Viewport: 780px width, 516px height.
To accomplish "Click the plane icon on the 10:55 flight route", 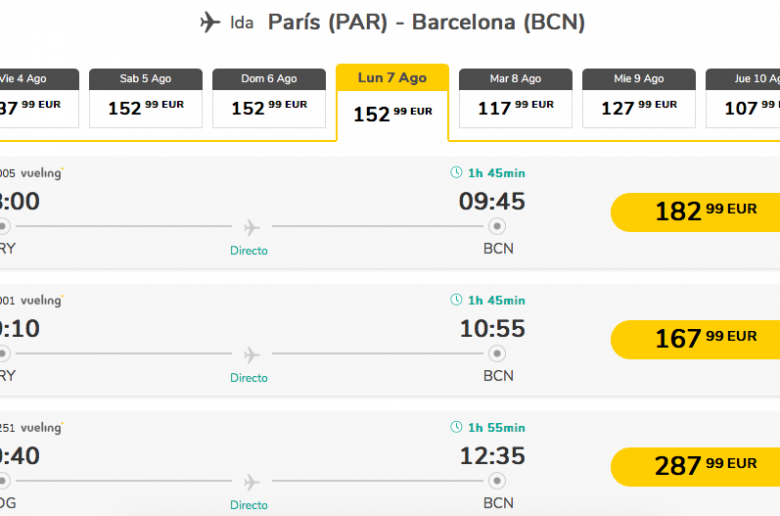I will coord(252,355).
